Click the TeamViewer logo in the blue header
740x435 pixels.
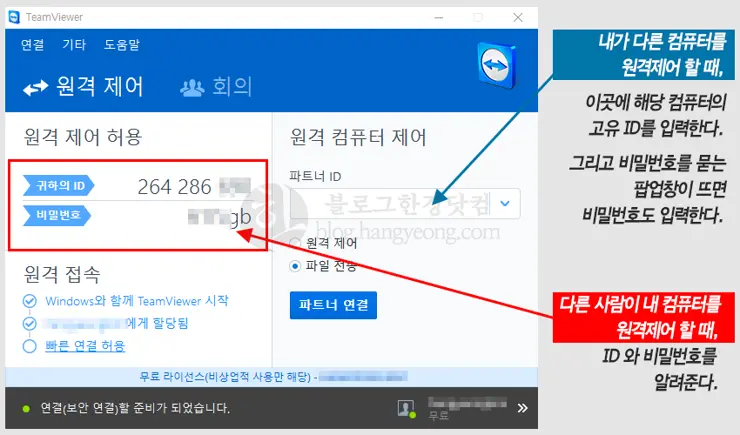496,66
